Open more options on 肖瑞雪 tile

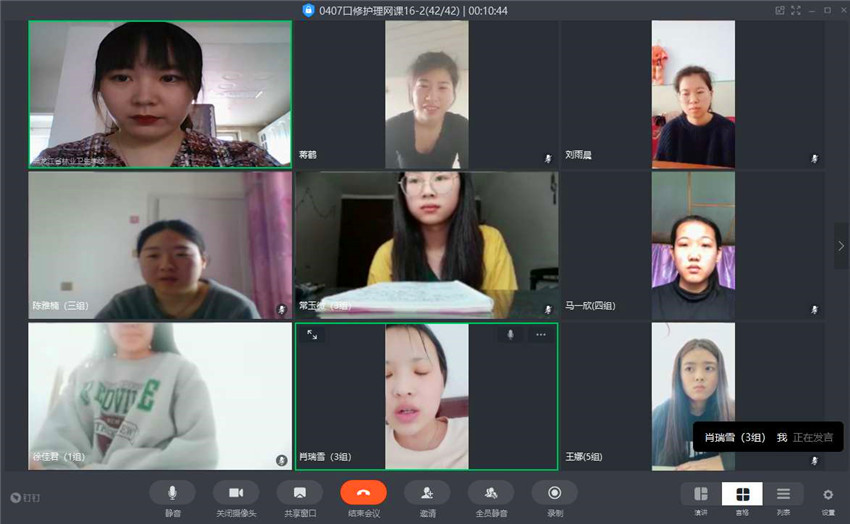point(540,334)
